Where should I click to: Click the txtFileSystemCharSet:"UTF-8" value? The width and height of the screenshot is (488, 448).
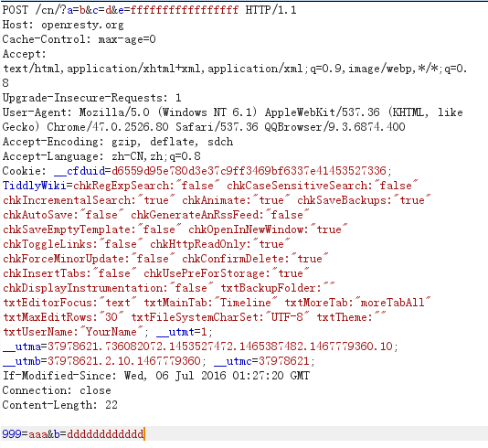pyautogui.click(x=219, y=317)
